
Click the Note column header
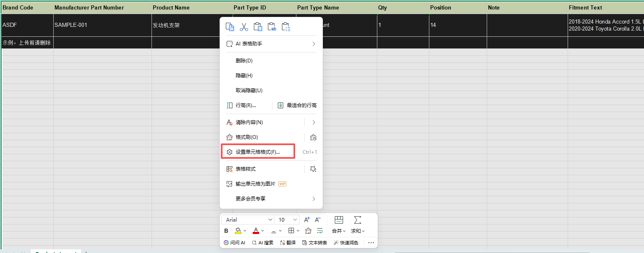point(527,7)
